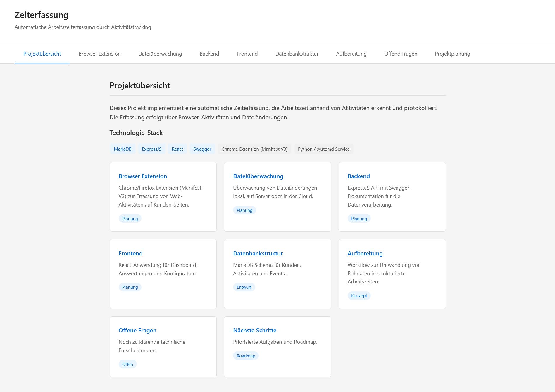Screen dimensions: 555x392
Task: Open the Browser Extension card heading
Action: [x=143, y=176]
